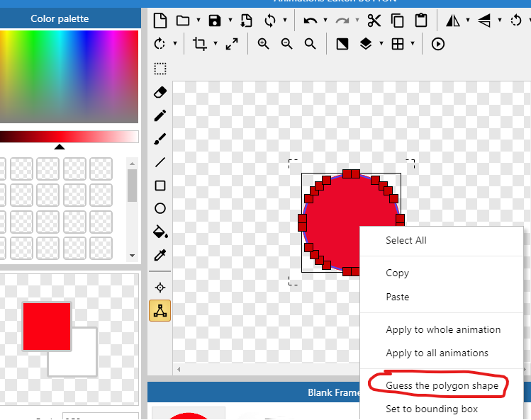
Task: Flip the image horizontally
Action: click(x=453, y=21)
